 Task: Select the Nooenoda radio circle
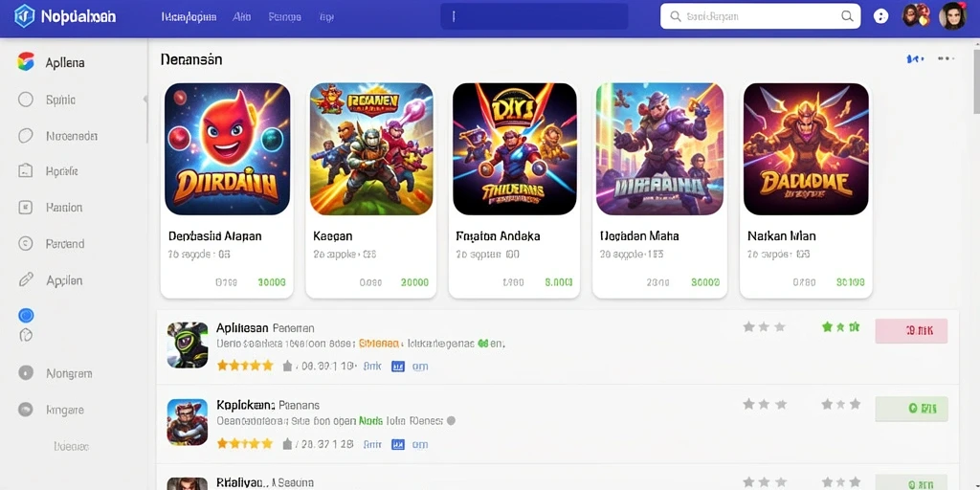pyautogui.click(x=26, y=136)
